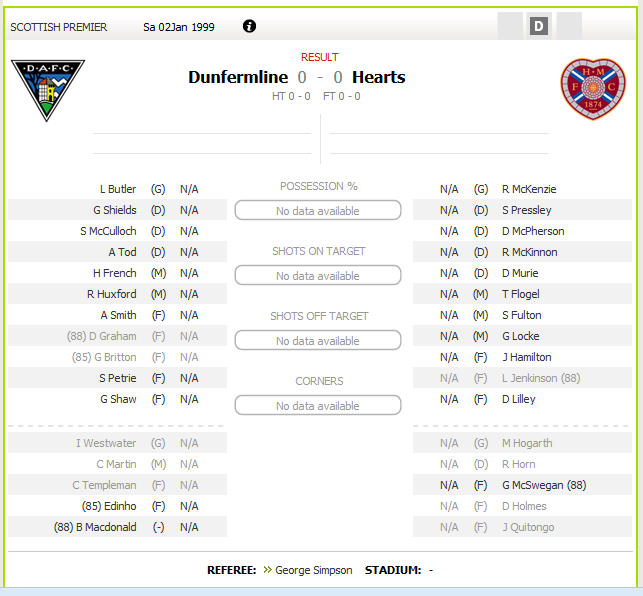Select player D McPherson in Hearts lineup
Screen dimensions: 643x596
coord(533,231)
